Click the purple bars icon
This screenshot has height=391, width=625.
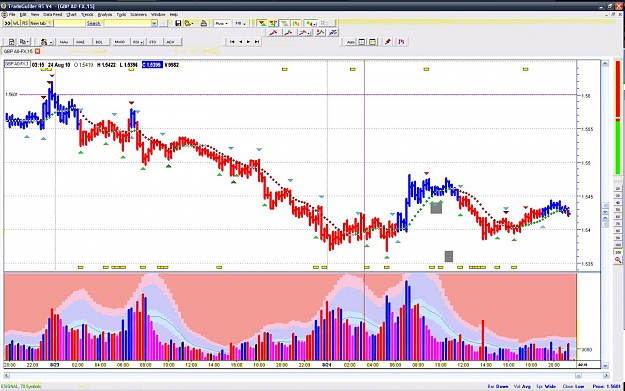(x=401, y=42)
